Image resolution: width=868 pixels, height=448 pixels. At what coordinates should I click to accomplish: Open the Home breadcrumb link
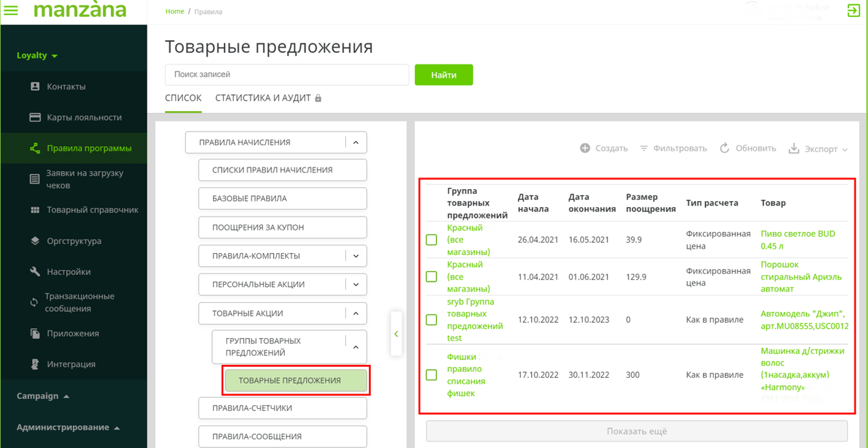click(x=174, y=12)
